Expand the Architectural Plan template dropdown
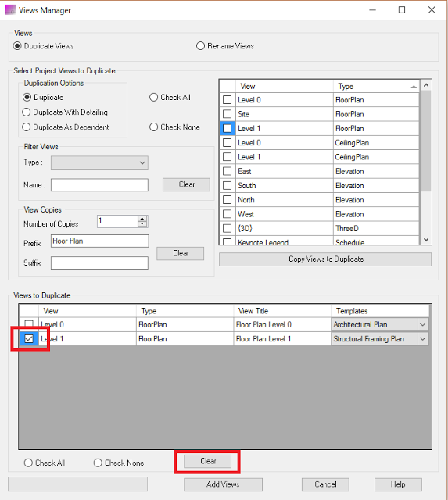 tap(422, 325)
